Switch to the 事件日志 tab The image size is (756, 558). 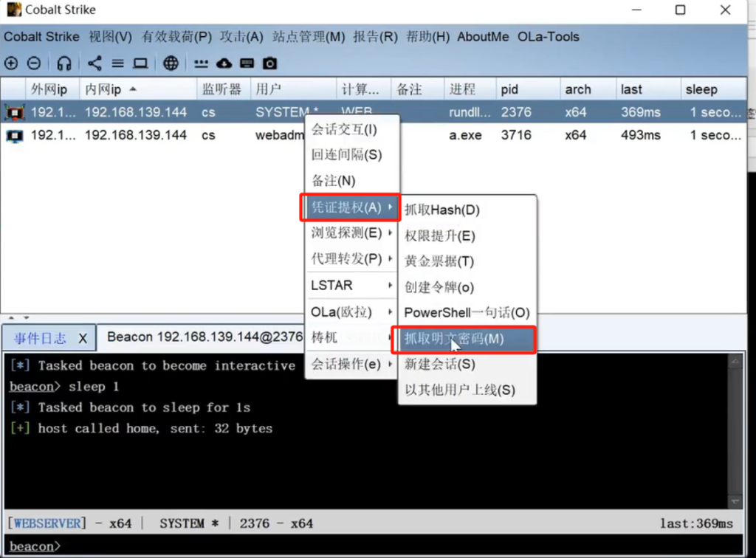pyautogui.click(x=40, y=338)
